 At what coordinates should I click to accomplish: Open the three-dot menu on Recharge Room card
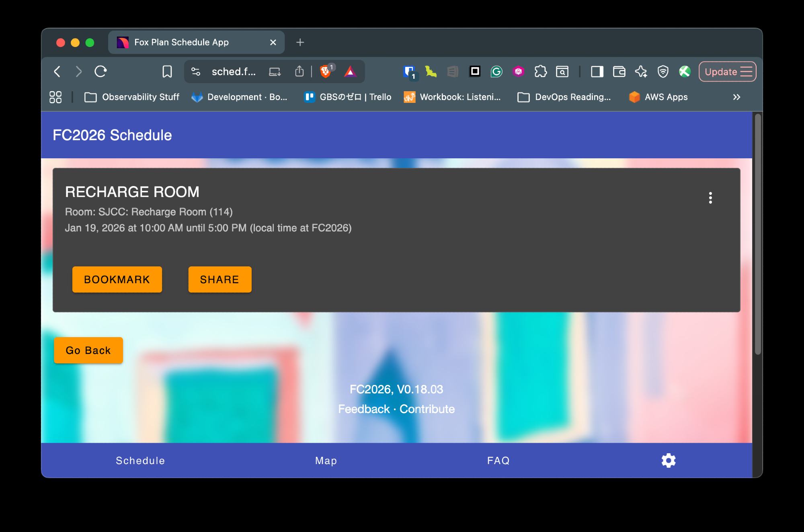710,198
